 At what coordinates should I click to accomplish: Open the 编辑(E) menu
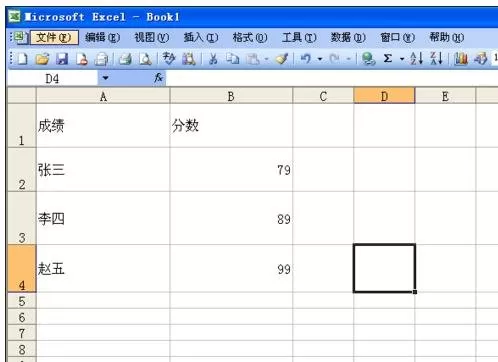pos(102,37)
